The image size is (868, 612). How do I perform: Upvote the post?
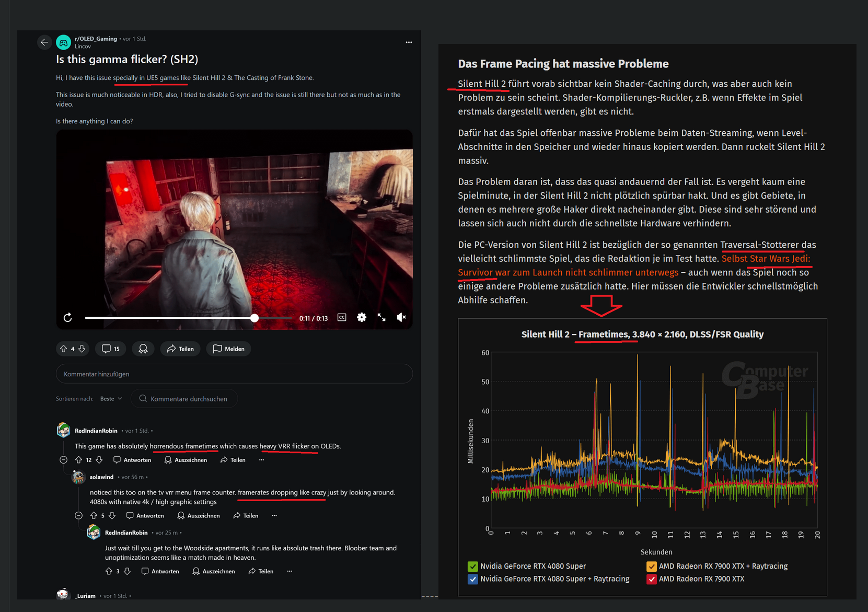point(64,349)
